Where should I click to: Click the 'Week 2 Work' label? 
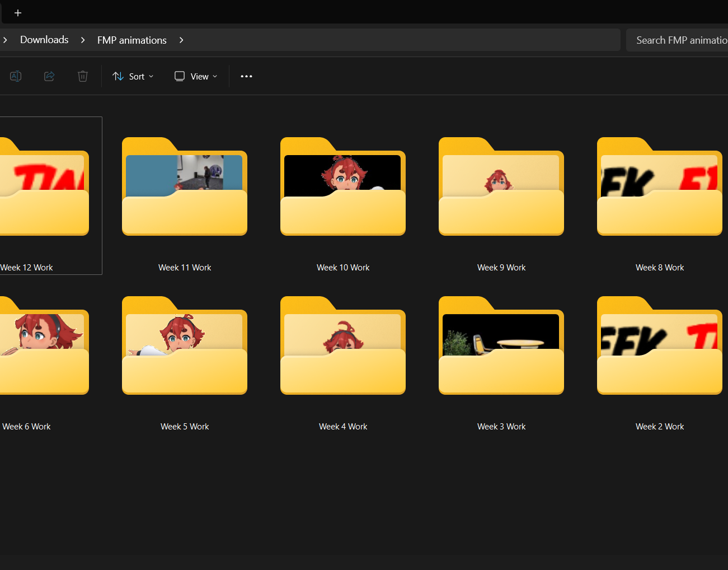click(x=660, y=427)
